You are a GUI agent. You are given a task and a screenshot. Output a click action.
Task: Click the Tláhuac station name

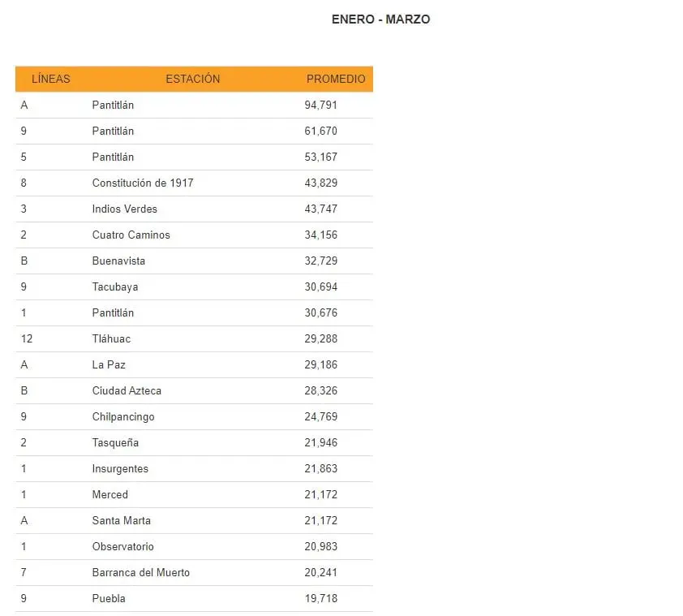tap(111, 338)
